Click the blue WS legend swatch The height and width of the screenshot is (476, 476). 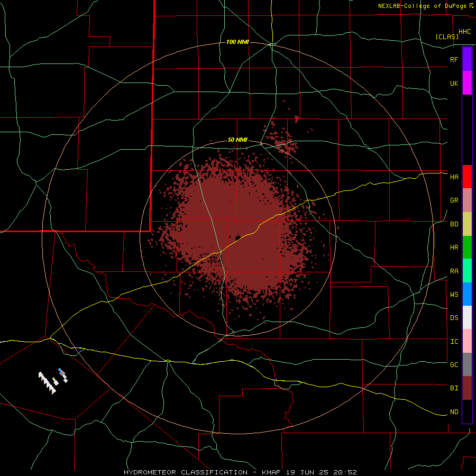point(467,294)
